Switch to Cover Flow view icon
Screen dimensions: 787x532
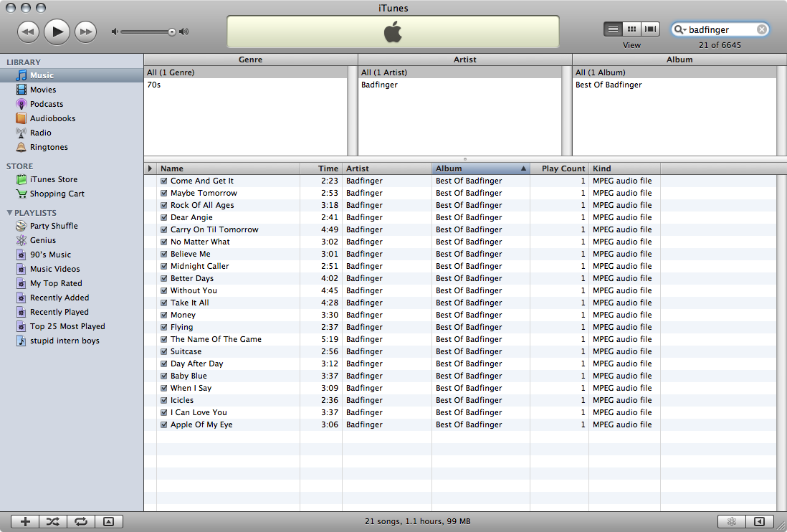(x=651, y=29)
